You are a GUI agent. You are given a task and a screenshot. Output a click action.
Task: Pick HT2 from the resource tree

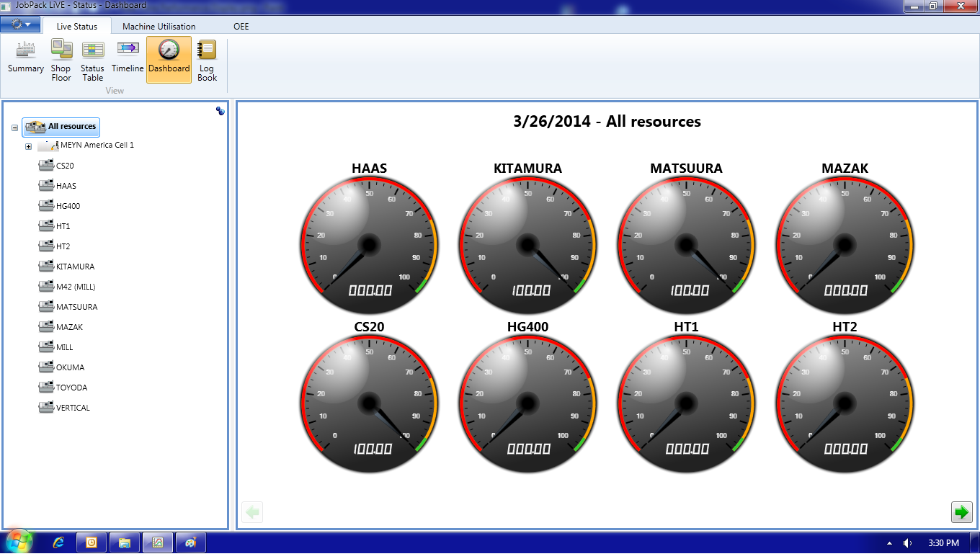(54, 246)
